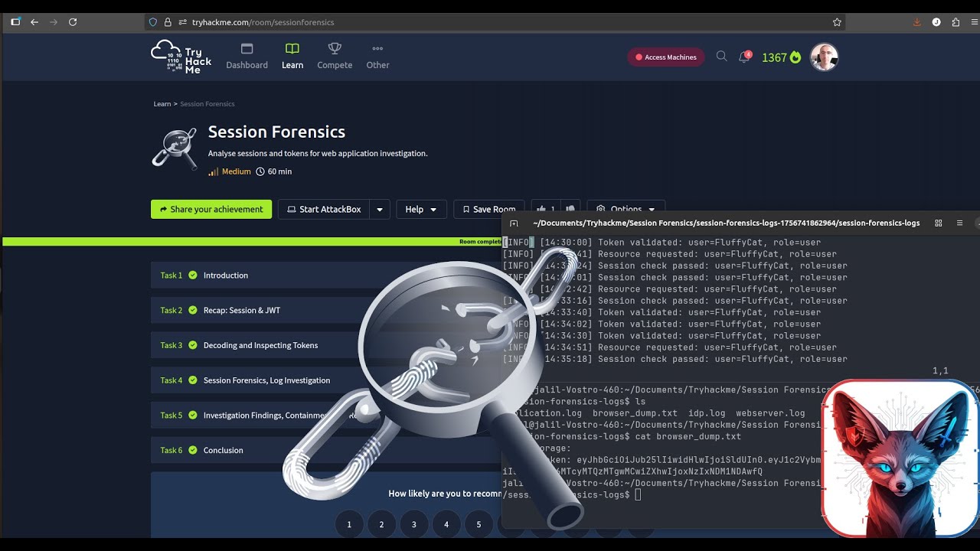Click the thumbs-up like icon
Viewport: 980px width, 551px height.
tap(541, 209)
